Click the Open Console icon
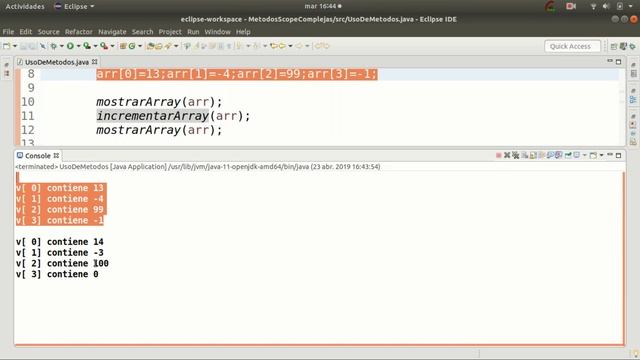Screen dimensions: 640x360 [593, 156]
